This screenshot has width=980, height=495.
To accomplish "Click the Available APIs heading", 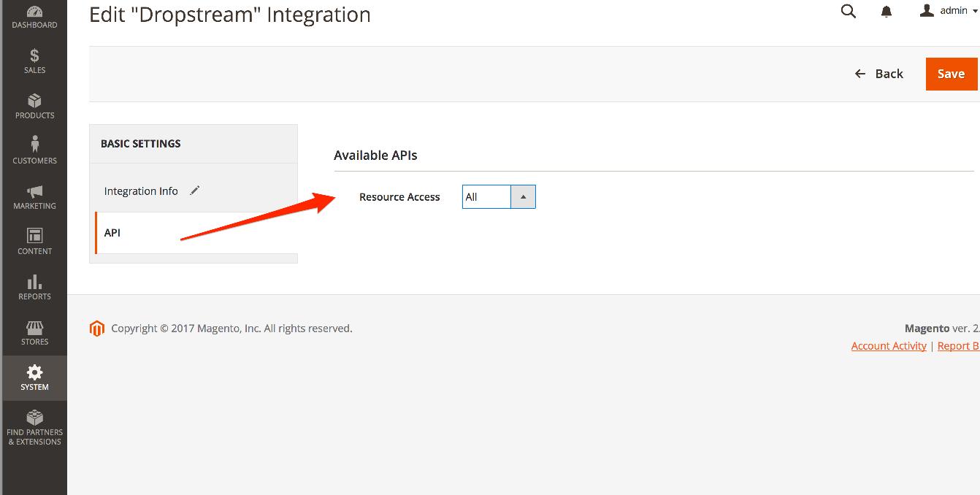I will pos(375,155).
